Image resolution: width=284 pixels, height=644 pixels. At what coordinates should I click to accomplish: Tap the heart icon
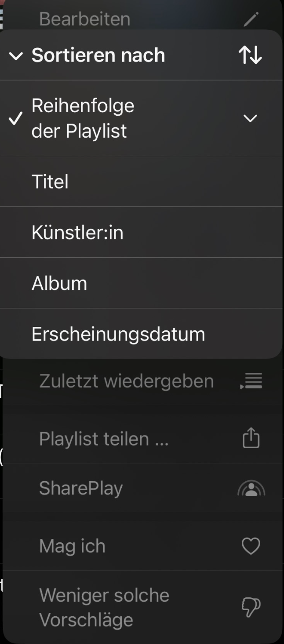tap(251, 546)
